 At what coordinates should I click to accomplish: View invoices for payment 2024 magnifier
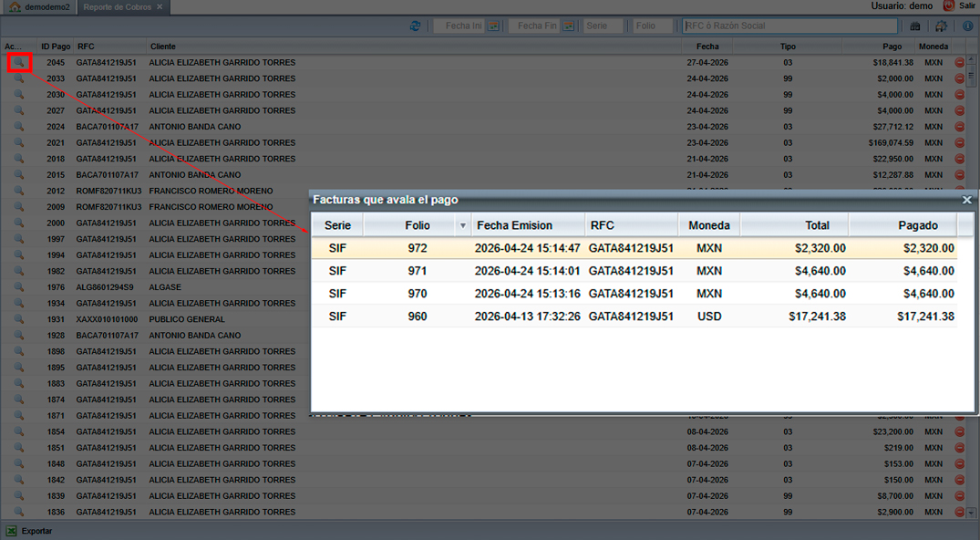tap(18, 127)
